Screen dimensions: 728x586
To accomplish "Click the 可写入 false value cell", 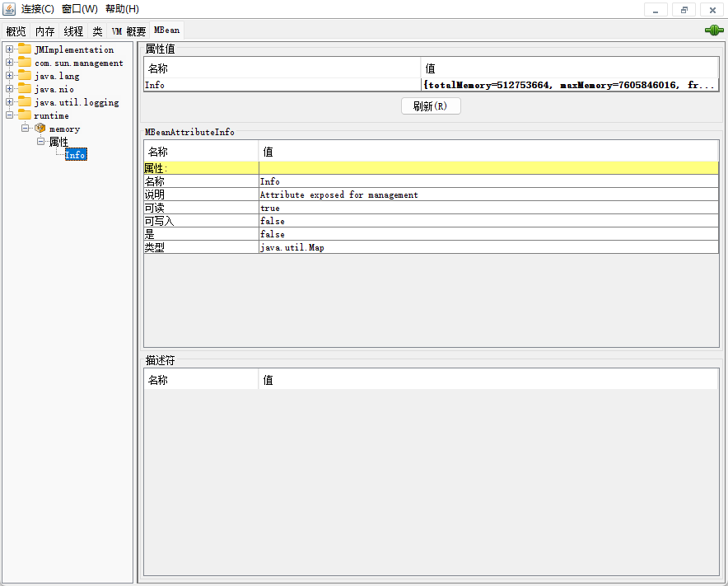I will click(x=488, y=221).
